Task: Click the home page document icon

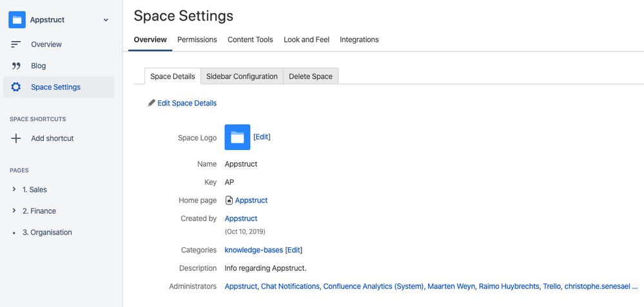Action: tap(229, 200)
